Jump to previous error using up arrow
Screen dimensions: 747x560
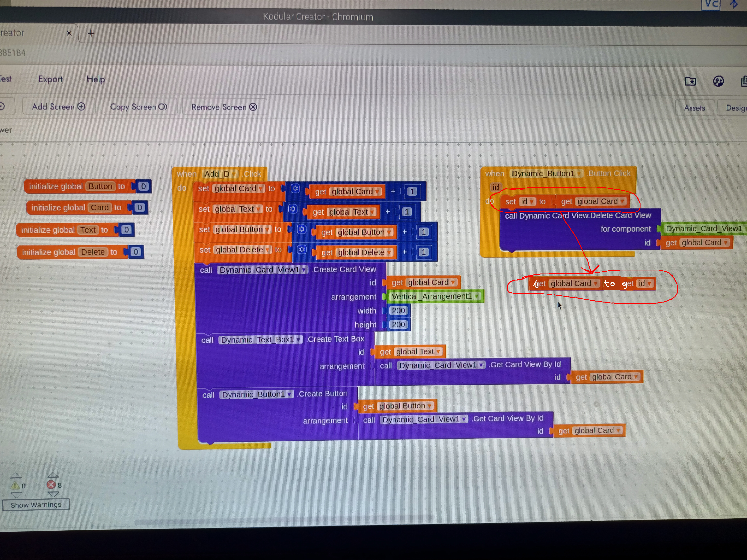pos(53,475)
